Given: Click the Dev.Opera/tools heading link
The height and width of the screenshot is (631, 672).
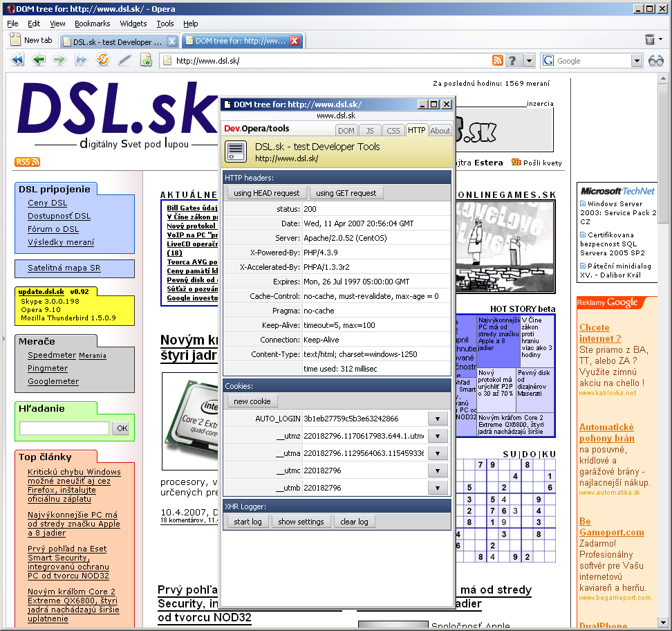Looking at the screenshot, I should point(256,128).
